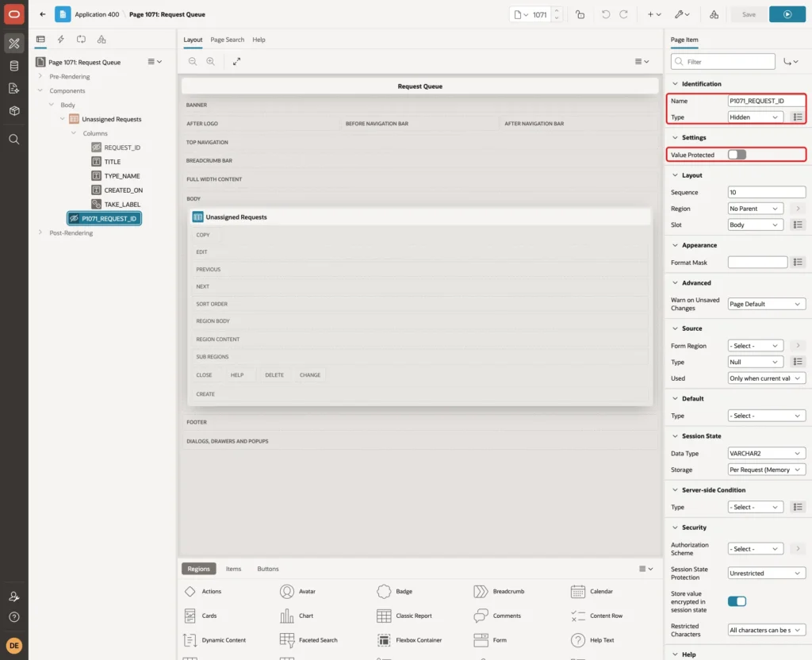Pick the Calendar region from gallery
The image size is (812, 660).
click(x=592, y=592)
